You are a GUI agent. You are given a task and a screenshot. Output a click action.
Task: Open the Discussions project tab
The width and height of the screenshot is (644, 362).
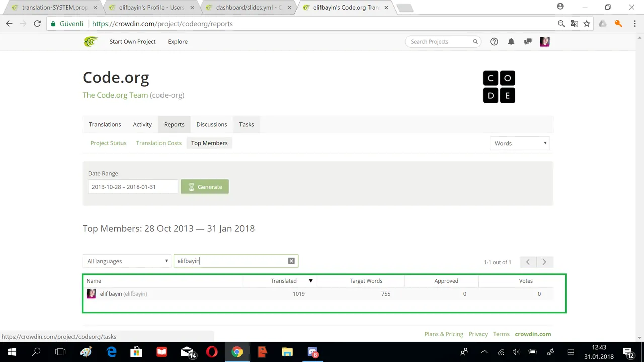(212, 124)
